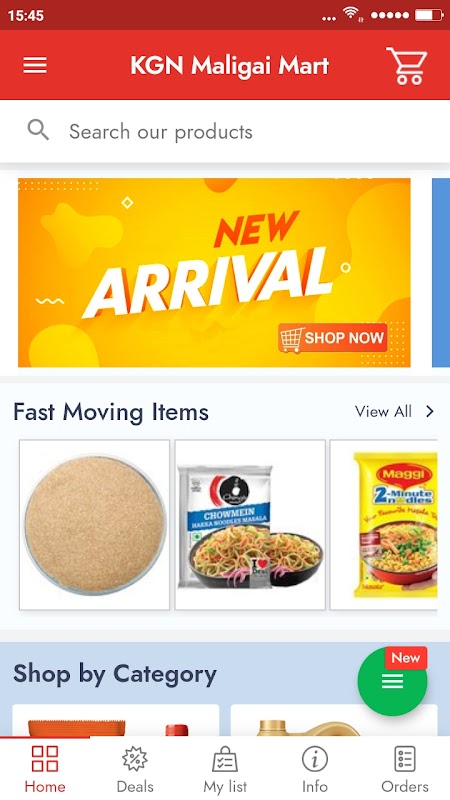The image size is (450, 800).
Task: Open the New Arrival promotional banner
Action: click(214, 272)
